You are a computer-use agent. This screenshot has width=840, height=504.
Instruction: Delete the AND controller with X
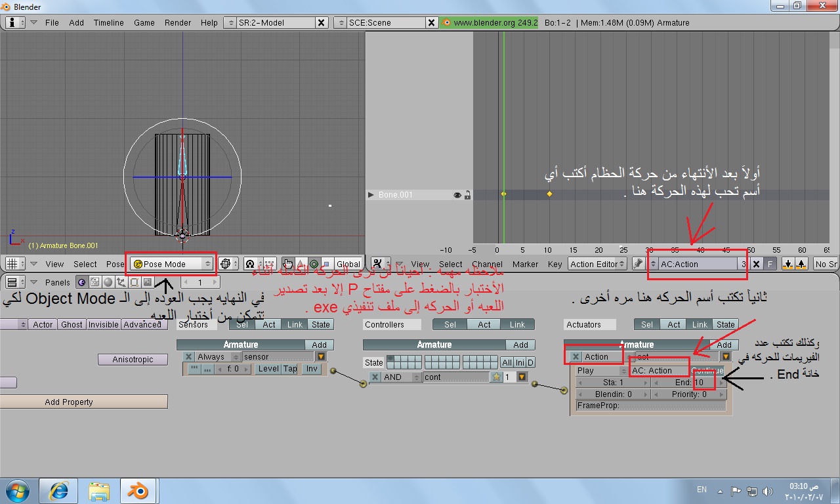coord(375,377)
